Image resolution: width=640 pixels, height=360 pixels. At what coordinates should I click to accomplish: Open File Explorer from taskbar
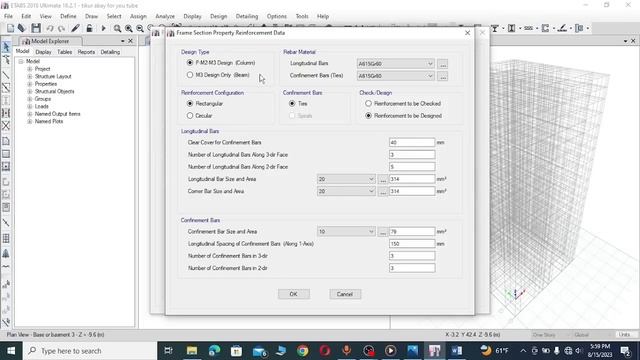coord(192,351)
